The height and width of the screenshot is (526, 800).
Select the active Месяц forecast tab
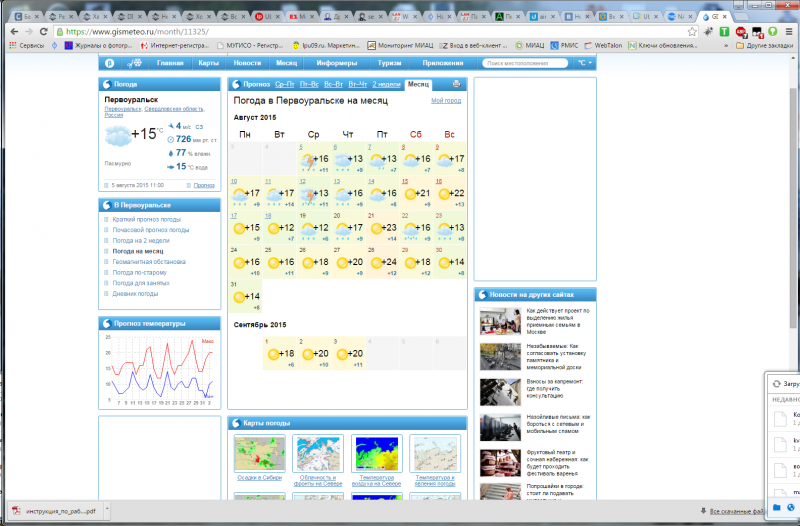418,84
